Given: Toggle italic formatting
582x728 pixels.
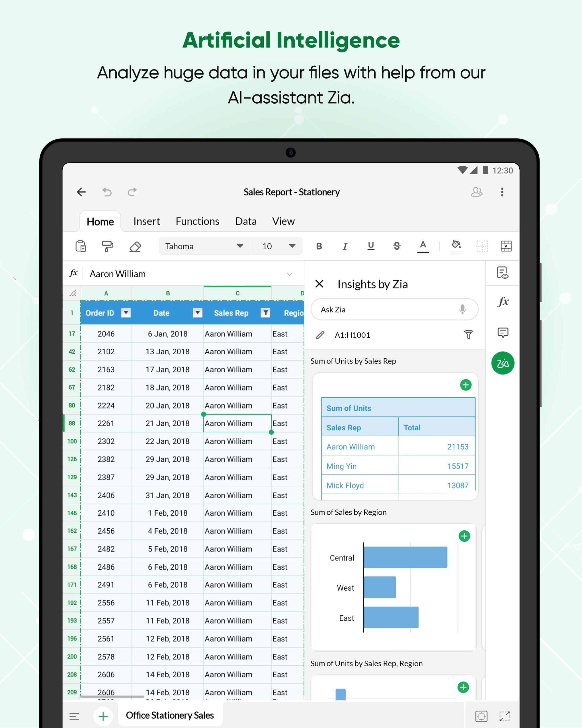Looking at the screenshot, I should coord(345,246).
